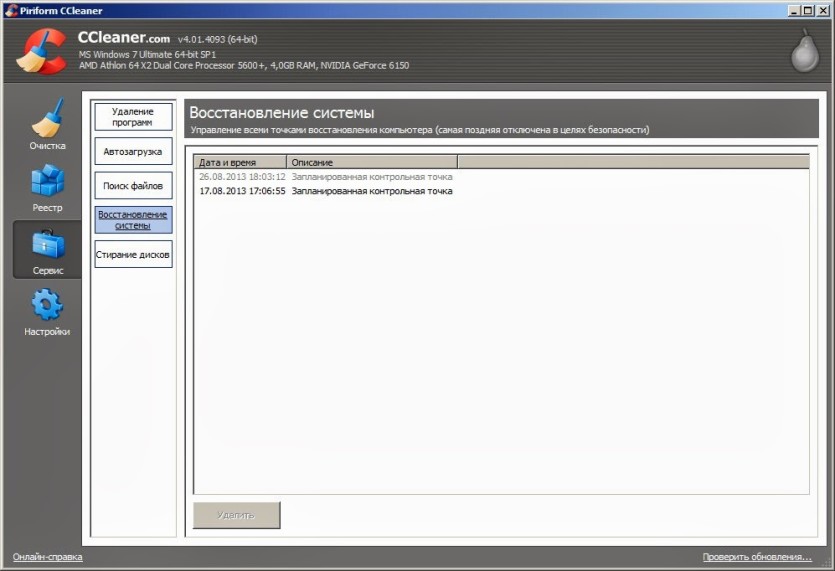The image size is (835, 571).
Task: Click CCleaner.com title text
Action: [x=124, y=37]
